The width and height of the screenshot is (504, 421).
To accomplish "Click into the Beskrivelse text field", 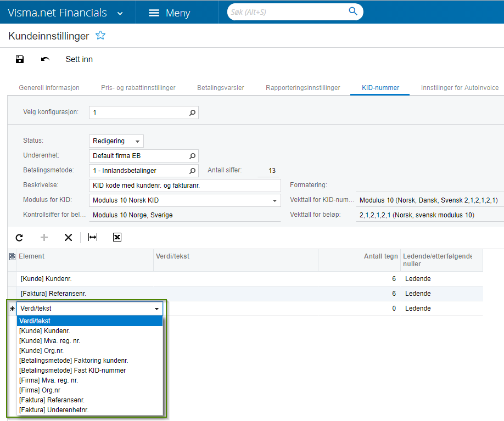I will (x=185, y=186).
